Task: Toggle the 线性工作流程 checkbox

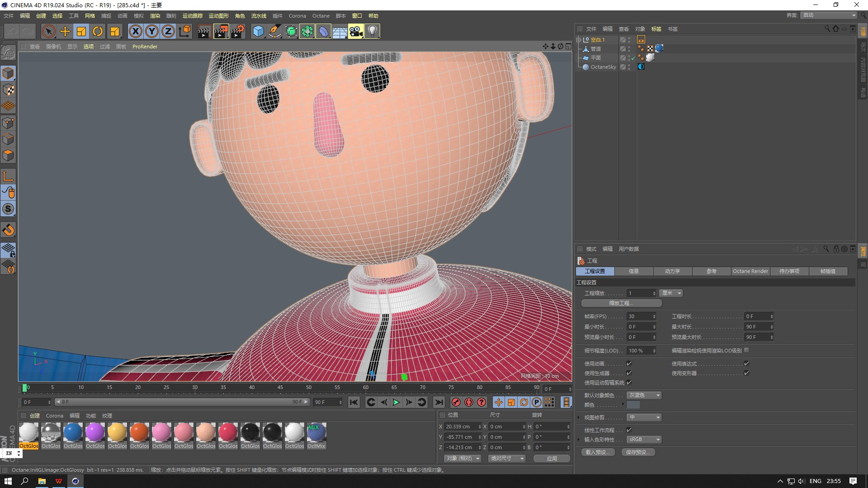Action: 629,430
